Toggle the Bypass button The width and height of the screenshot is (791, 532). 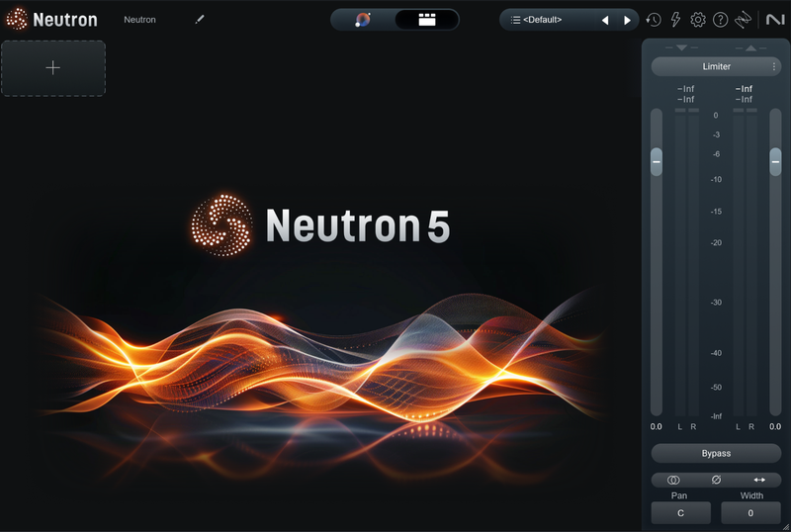(716, 453)
